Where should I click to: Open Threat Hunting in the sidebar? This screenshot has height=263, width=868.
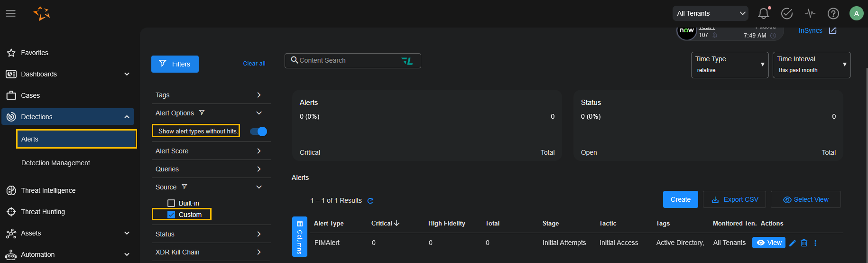(x=43, y=212)
